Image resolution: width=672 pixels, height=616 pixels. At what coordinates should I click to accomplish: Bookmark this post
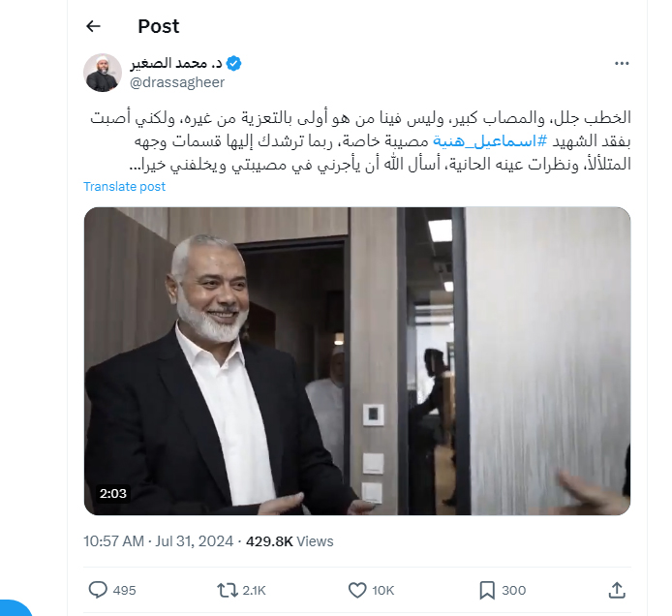coord(487,590)
